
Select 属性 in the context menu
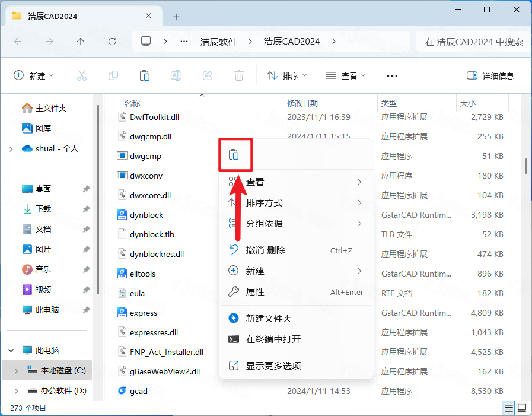coord(255,292)
